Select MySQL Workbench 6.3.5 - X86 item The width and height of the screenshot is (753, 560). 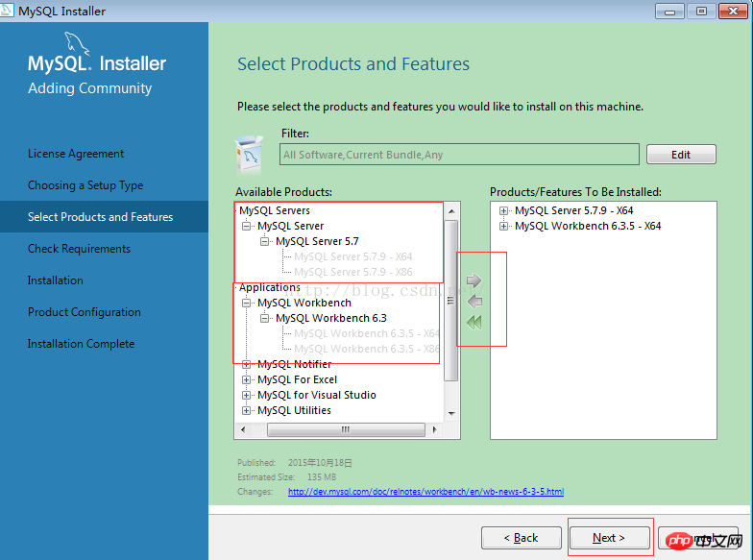click(367, 349)
